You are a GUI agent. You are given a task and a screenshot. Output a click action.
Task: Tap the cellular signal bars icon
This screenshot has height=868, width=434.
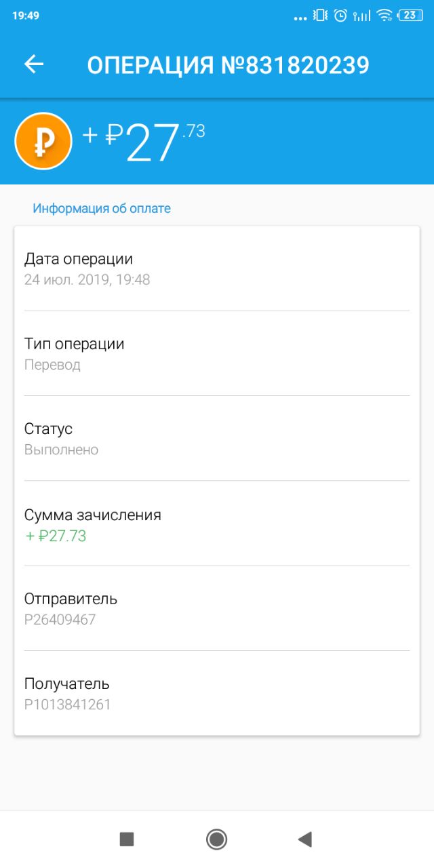363,15
